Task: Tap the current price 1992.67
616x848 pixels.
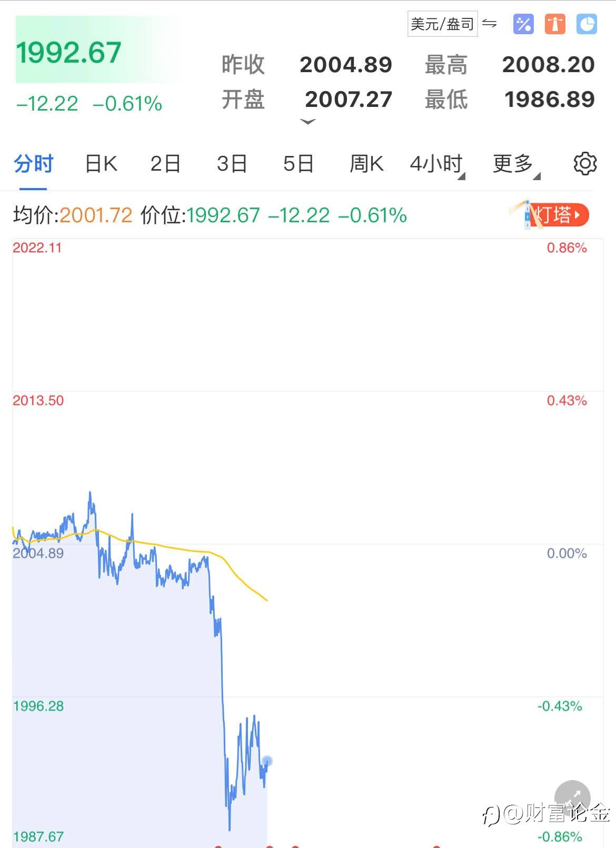Action: pyautogui.click(x=69, y=53)
